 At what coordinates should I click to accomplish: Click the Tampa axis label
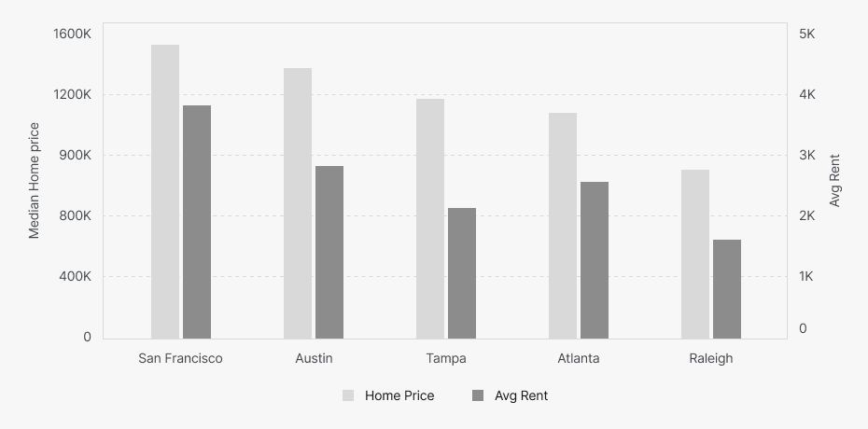pos(446,358)
